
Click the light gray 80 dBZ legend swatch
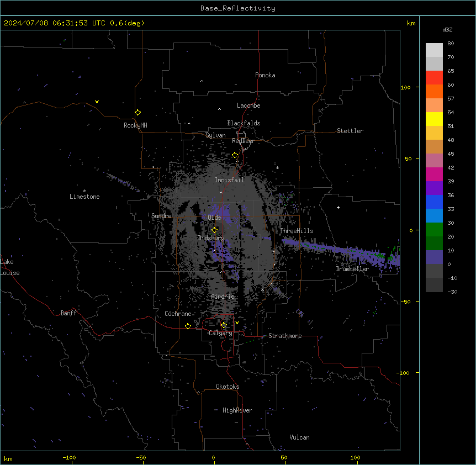[x=434, y=50]
